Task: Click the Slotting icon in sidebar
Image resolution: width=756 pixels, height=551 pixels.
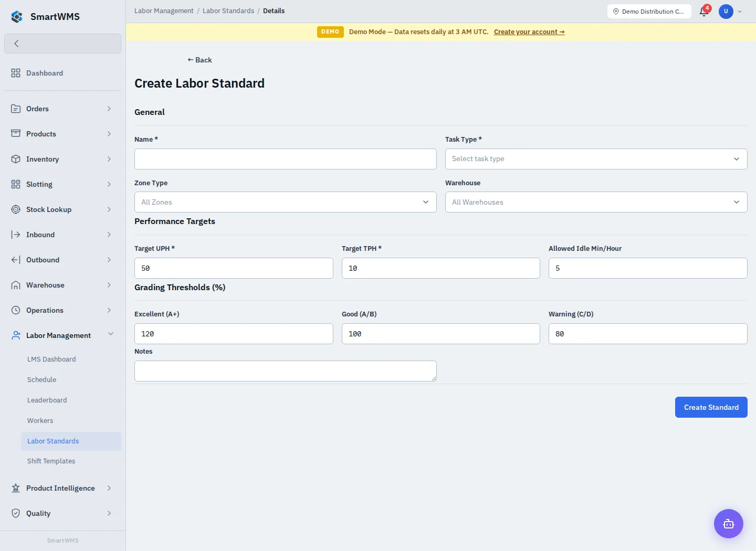Action: pos(16,184)
